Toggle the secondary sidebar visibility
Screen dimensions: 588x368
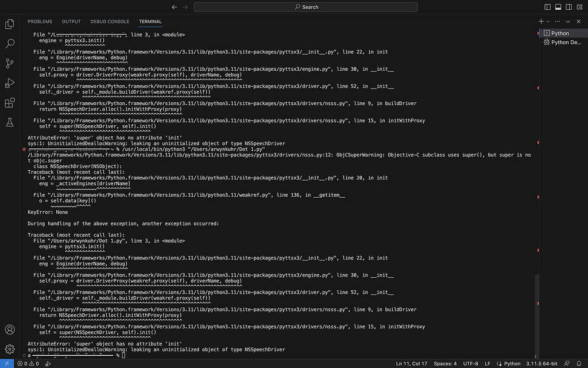pos(568,7)
